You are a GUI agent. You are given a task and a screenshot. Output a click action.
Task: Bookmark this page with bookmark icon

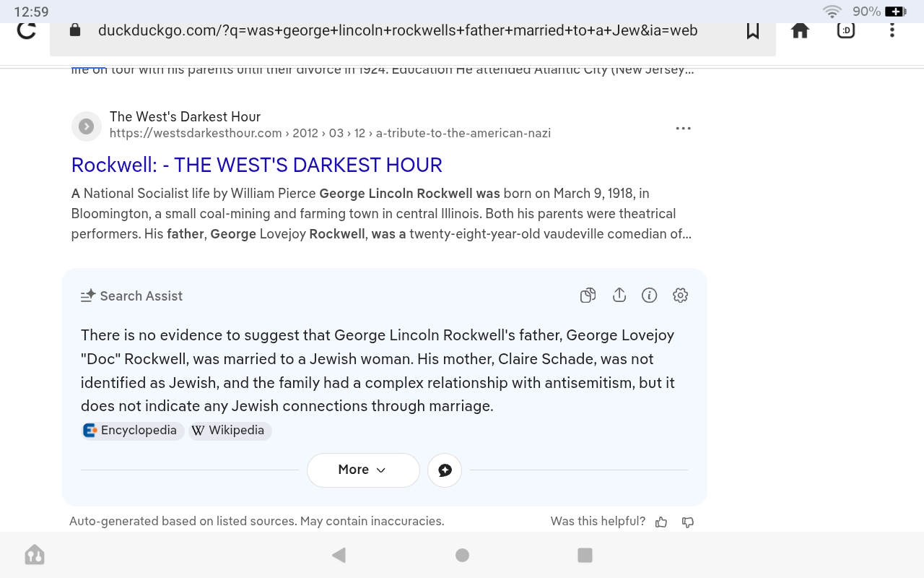pos(753,30)
